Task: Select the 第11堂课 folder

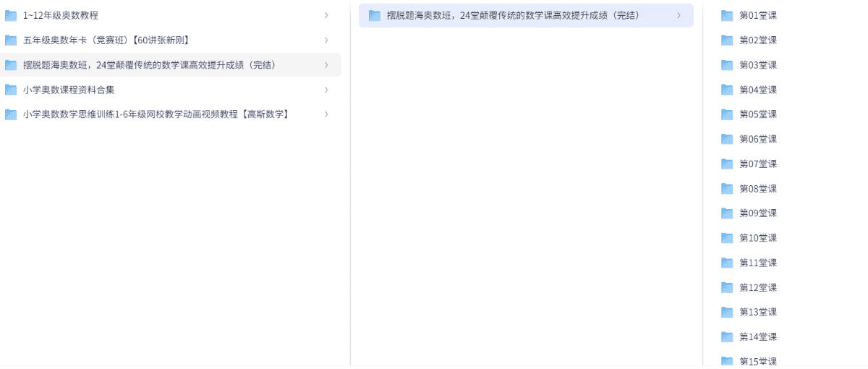Action: (x=757, y=263)
